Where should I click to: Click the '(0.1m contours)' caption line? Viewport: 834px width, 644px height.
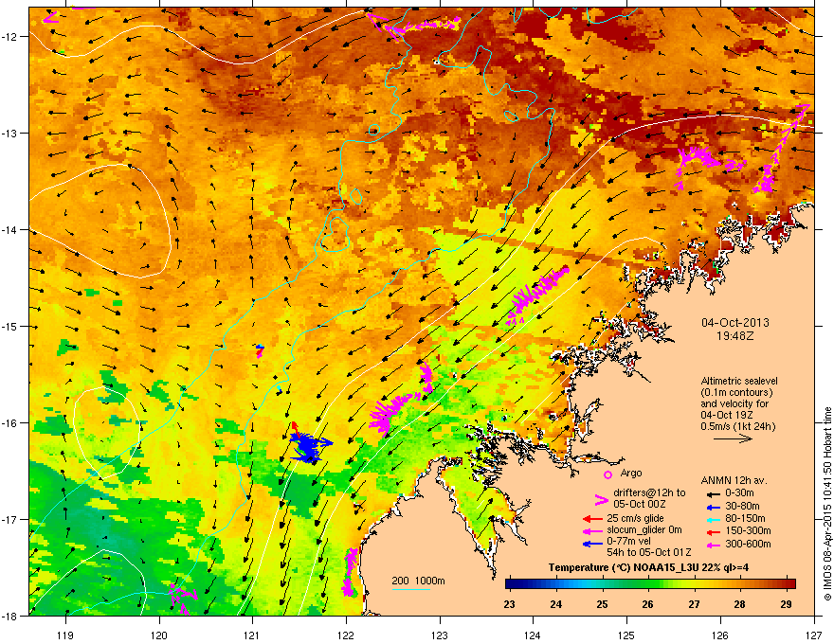pyautogui.click(x=736, y=393)
